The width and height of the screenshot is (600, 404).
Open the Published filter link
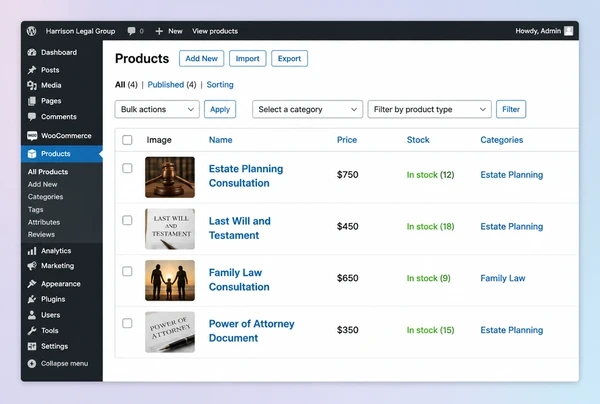click(166, 85)
